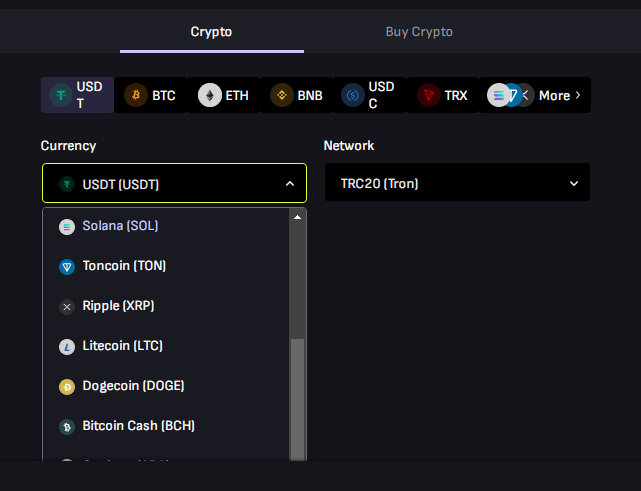Click the currency list scrollbar thumb
The height and width of the screenshot is (491, 641).
[297, 400]
